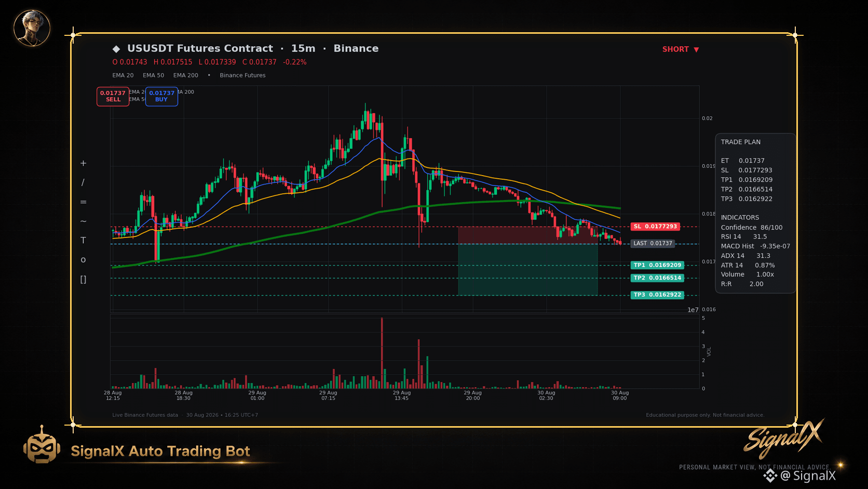Viewport: 868px width, 489px height.
Task: Click the close price "C 0.01737"
Action: pos(260,62)
